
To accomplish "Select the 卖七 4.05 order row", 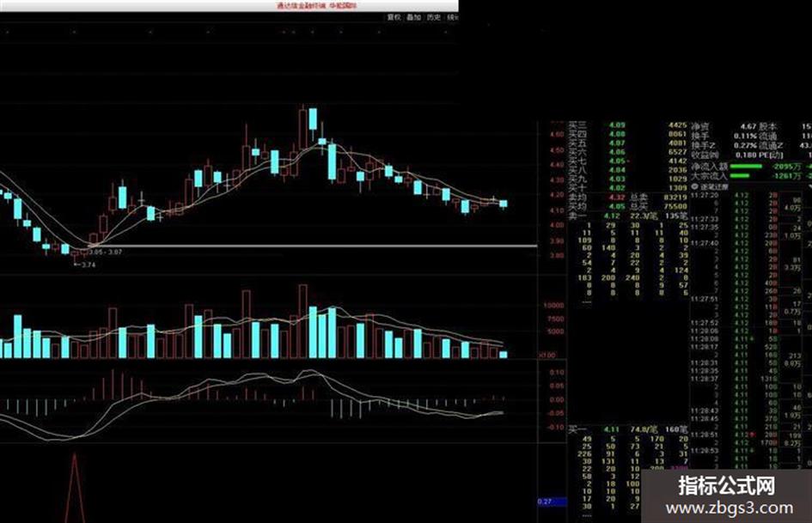I will (x=627, y=161).
